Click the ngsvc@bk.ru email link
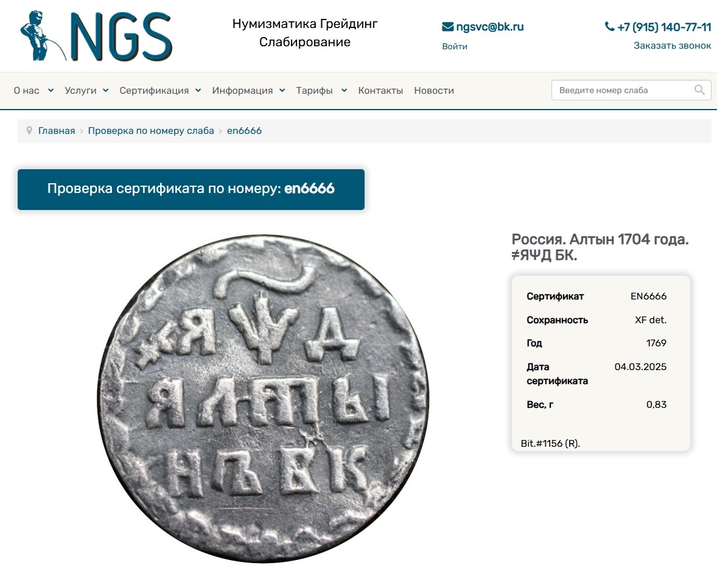 click(x=490, y=27)
